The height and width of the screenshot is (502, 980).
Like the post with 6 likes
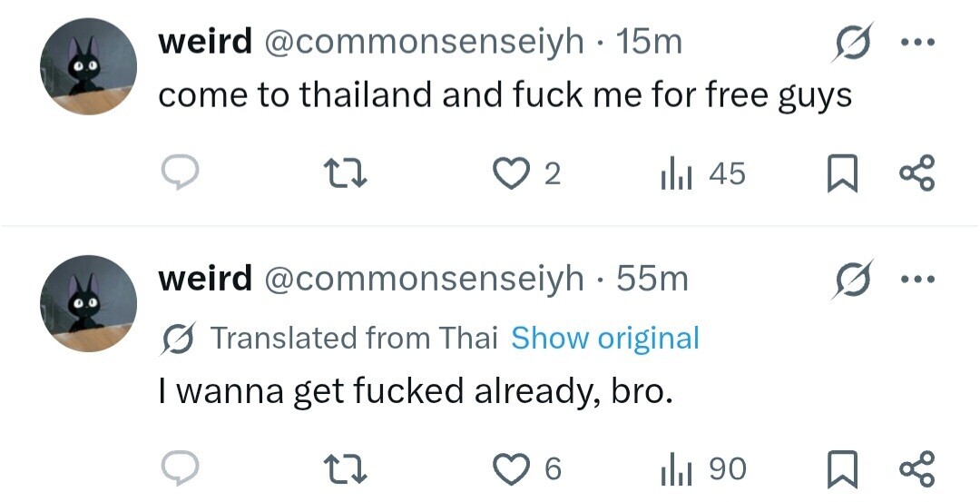(512, 468)
